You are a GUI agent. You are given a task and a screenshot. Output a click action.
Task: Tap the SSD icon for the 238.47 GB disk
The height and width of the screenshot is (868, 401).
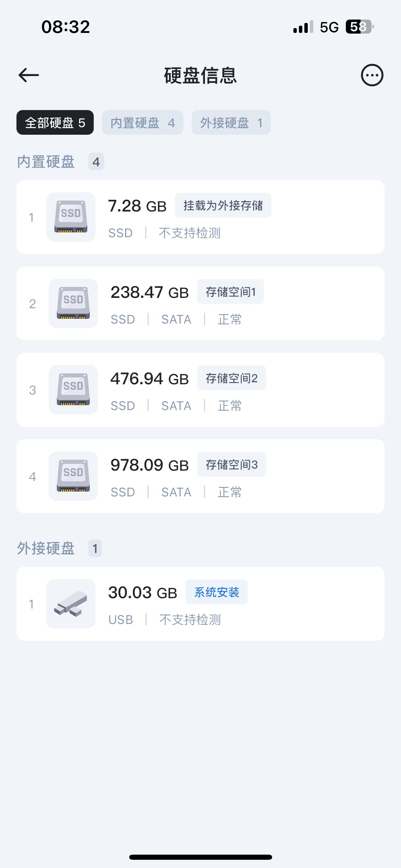click(73, 303)
